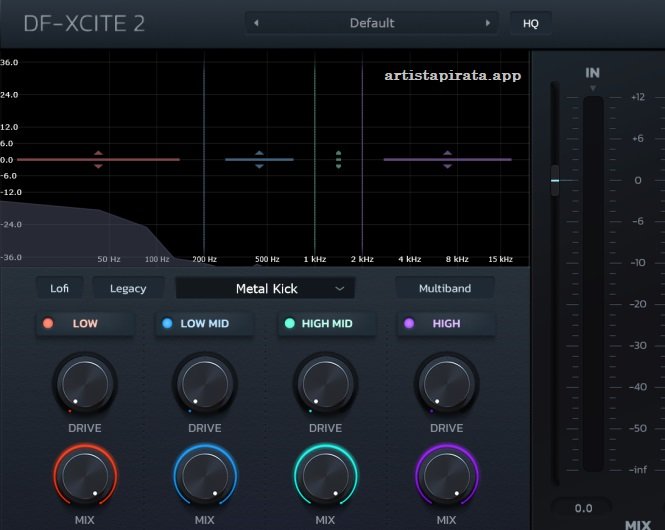Viewport: 665px width, 530px height.
Task: Click the LOW band red indicator dot
Action: (48, 324)
